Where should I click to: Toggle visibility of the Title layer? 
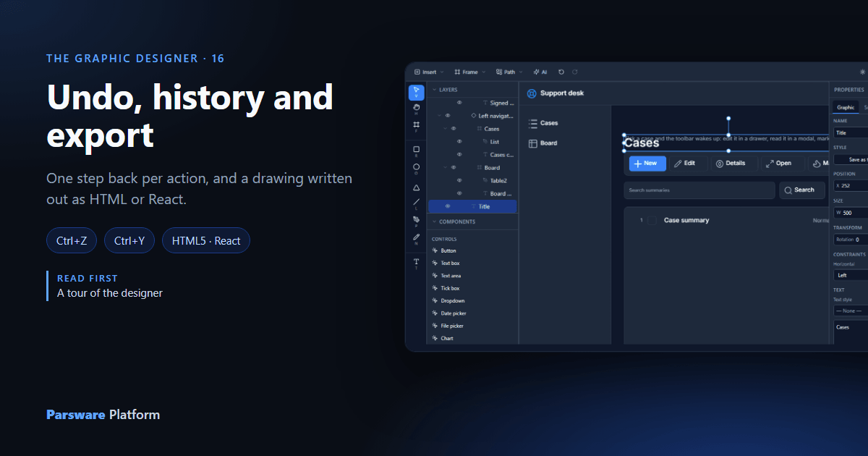pos(448,206)
